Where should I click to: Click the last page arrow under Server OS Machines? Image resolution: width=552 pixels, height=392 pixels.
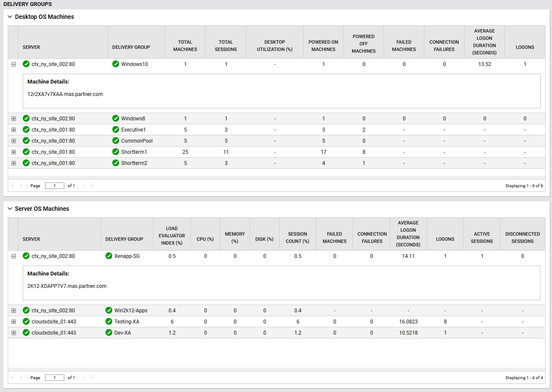[92, 377]
